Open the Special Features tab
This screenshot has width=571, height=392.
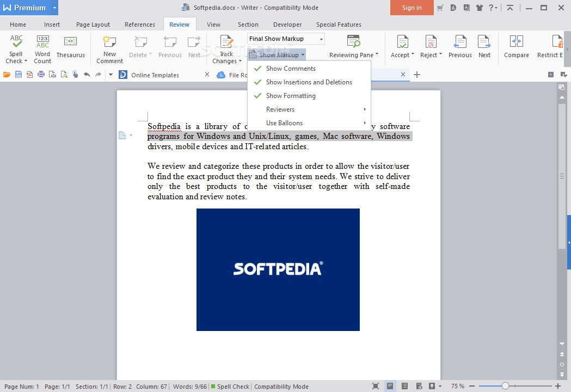[x=339, y=24]
